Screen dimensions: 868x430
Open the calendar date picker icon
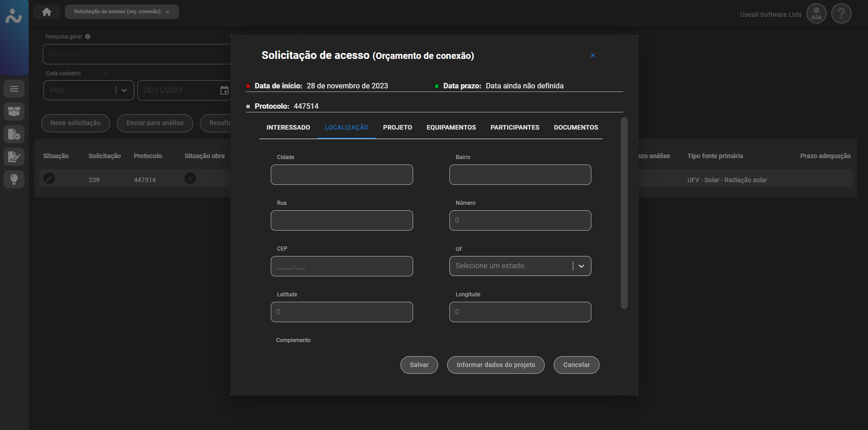(x=224, y=90)
